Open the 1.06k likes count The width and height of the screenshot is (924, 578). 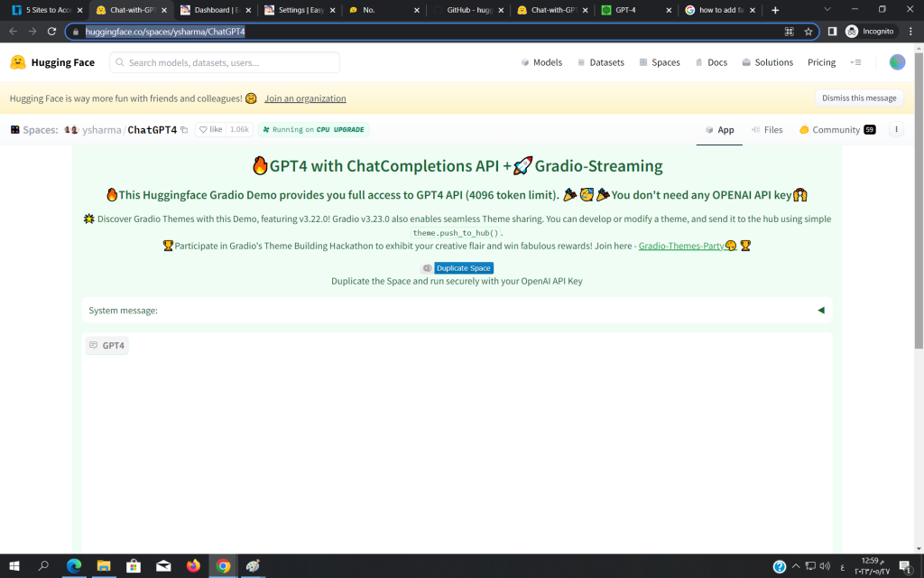click(x=239, y=130)
